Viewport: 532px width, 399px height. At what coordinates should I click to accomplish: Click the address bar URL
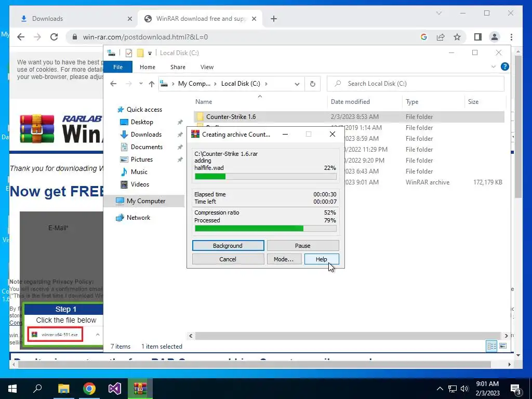tap(145, 37)
